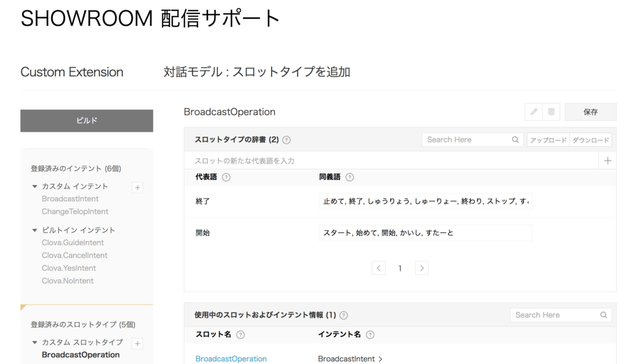Click plus icon beside カスタム スロットタイプ
This screenshot has height=364, width=628.
click(137, 344)
